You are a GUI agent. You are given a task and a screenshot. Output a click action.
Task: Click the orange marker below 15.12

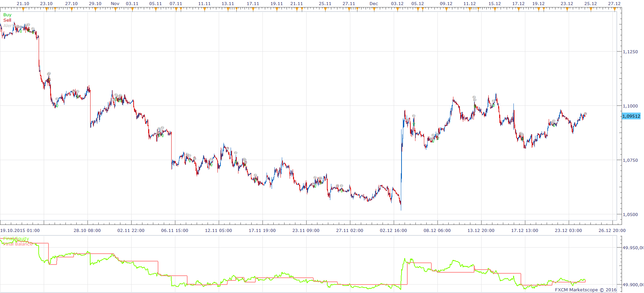pyautogui.click(x=495, y=9)
